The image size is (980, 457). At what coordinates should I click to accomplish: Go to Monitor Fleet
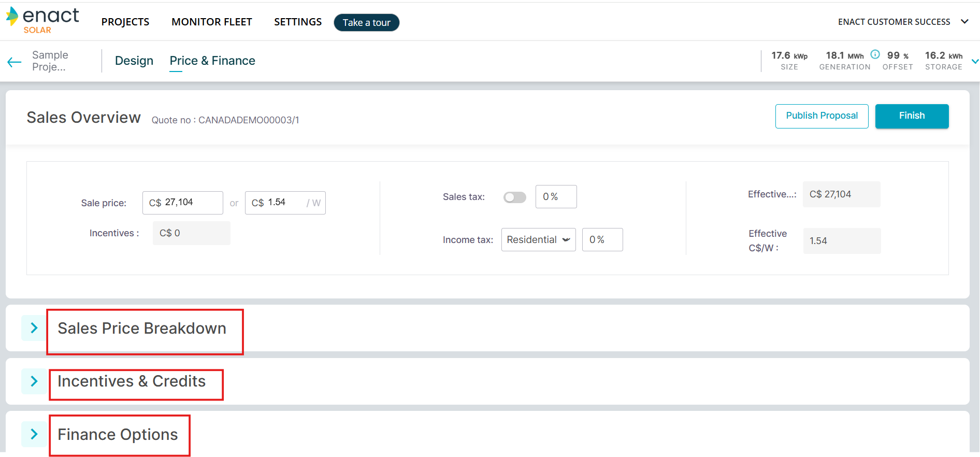click(212, 22)
